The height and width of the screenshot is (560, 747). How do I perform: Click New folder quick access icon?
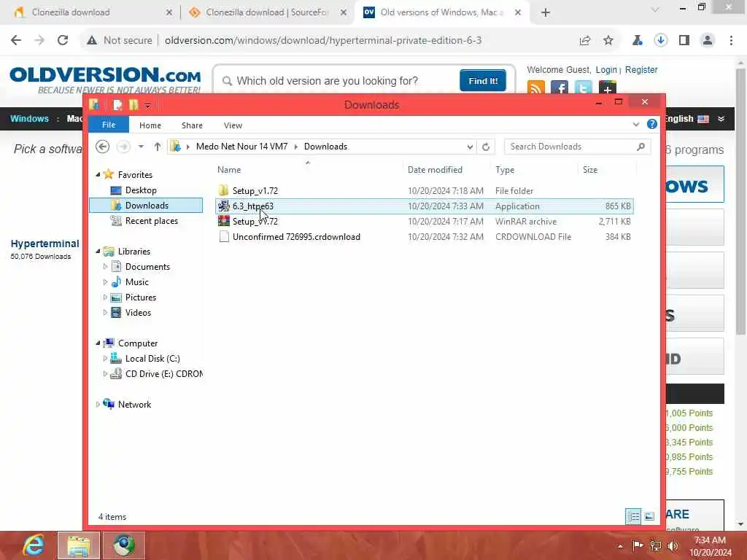pos(133,105)
